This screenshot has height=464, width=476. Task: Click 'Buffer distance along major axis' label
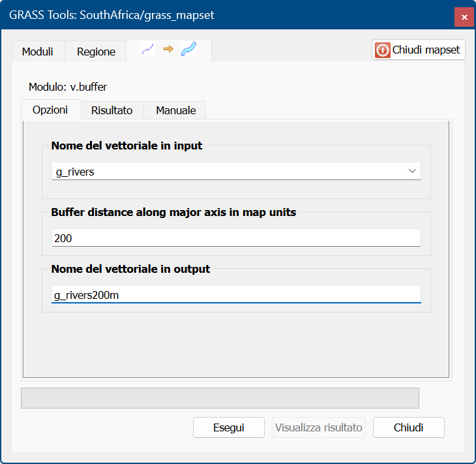[173, 212]
